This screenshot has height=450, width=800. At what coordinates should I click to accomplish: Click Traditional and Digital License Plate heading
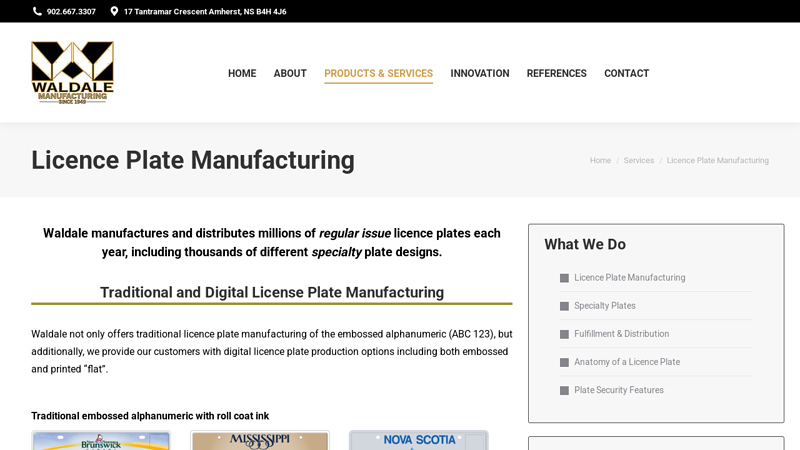[x=272, y=292]
